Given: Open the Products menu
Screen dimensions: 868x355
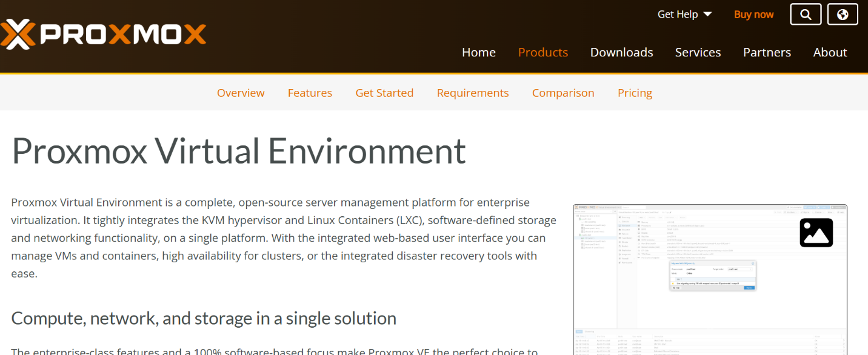Looking at the screenshot, I should [x=543, y=52].
